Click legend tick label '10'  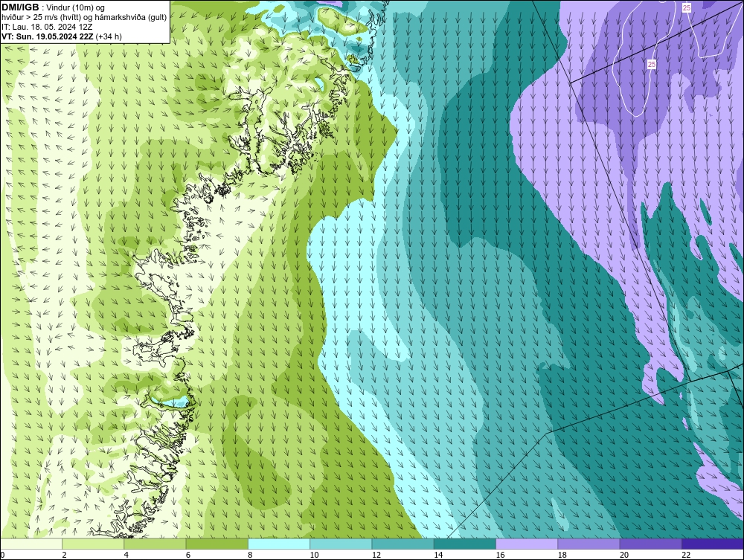tap(314, 555)
